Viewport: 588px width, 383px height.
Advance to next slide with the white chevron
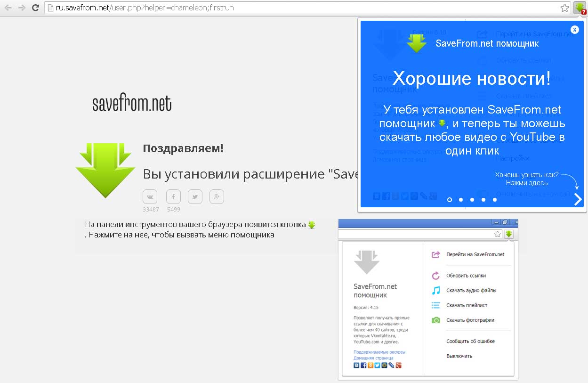(578, 199)
